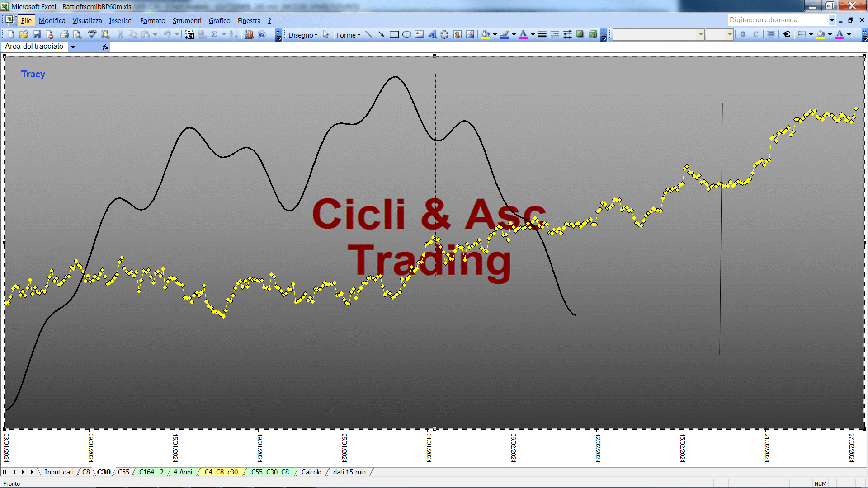868x488 pixels.
Task: Toggle center alignment button
Action: click(x=771, y=34)
